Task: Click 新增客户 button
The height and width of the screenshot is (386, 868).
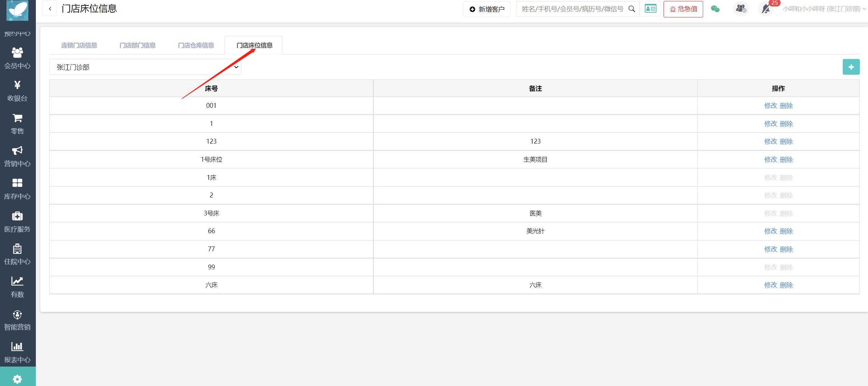Action: point(487,9)
